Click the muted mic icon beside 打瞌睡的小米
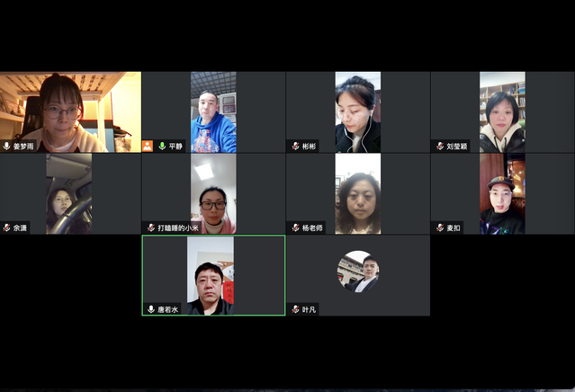Viewport: 575px width, 392px height. coord(150,227)
